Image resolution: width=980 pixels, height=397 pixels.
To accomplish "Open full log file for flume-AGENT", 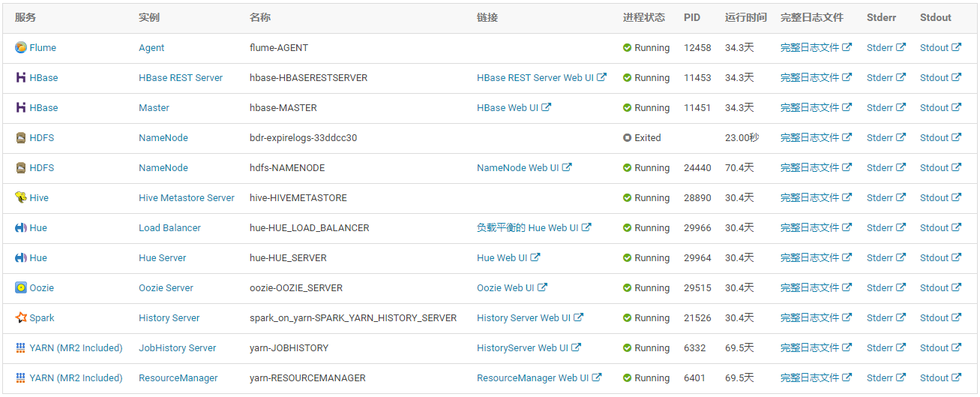I will pyautogui.click(x=816, y=47).
